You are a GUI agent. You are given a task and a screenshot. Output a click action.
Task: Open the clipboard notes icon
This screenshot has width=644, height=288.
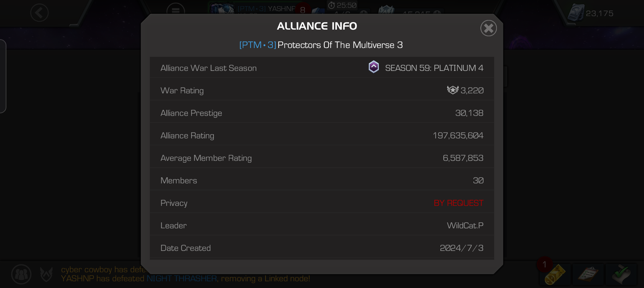[x=588, y=274]
